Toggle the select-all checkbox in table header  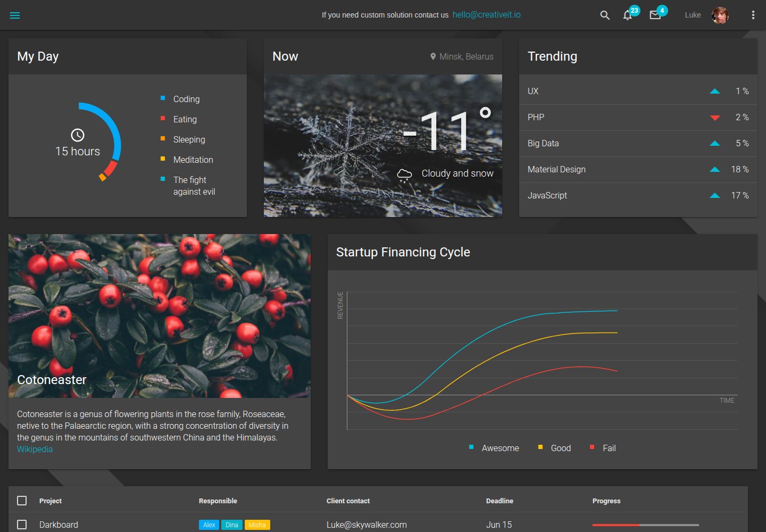pos(22,501)
